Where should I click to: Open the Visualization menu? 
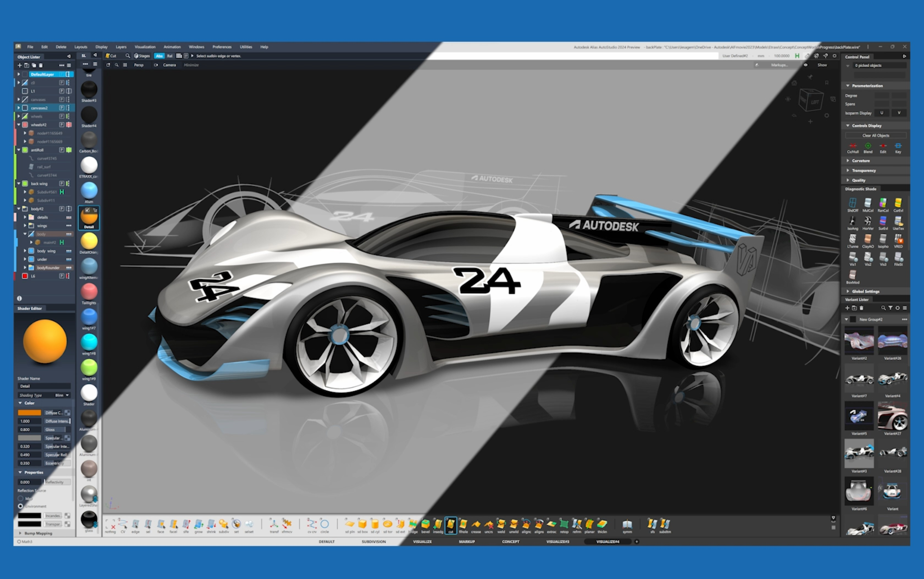pyautogui.click(x=145, y=47)
